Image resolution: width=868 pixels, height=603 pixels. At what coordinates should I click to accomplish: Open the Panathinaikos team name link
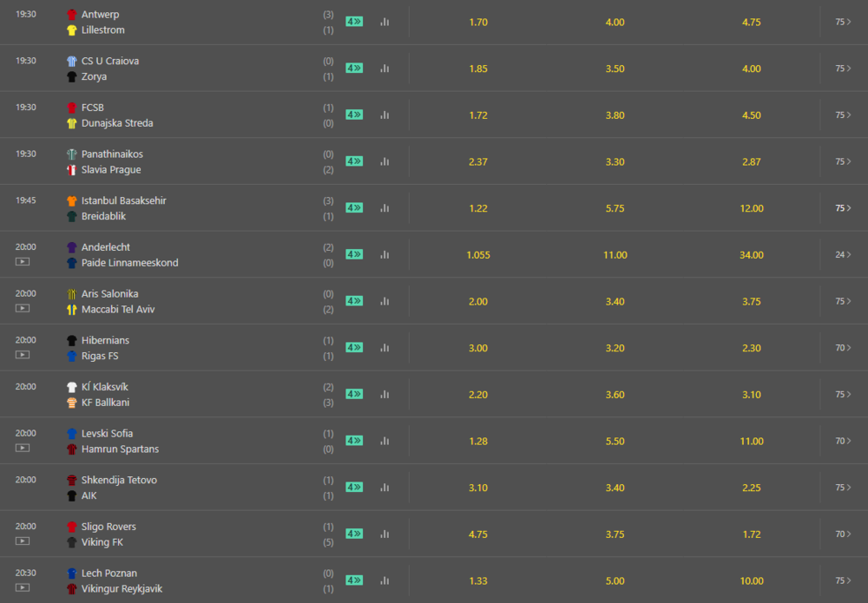coord(112,154)
